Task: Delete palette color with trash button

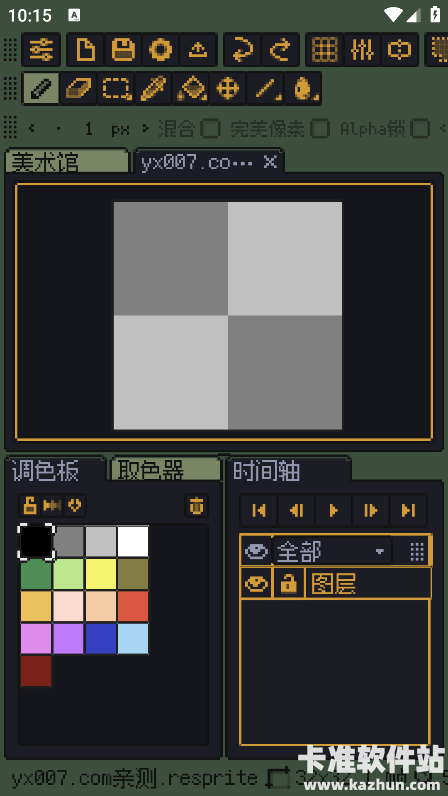Action: click(196, 506)
